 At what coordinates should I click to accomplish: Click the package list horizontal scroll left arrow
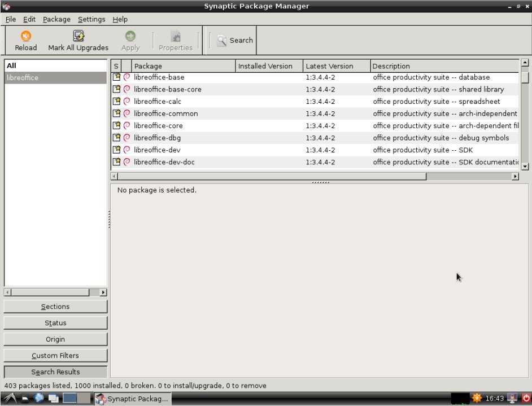(114, 176)
